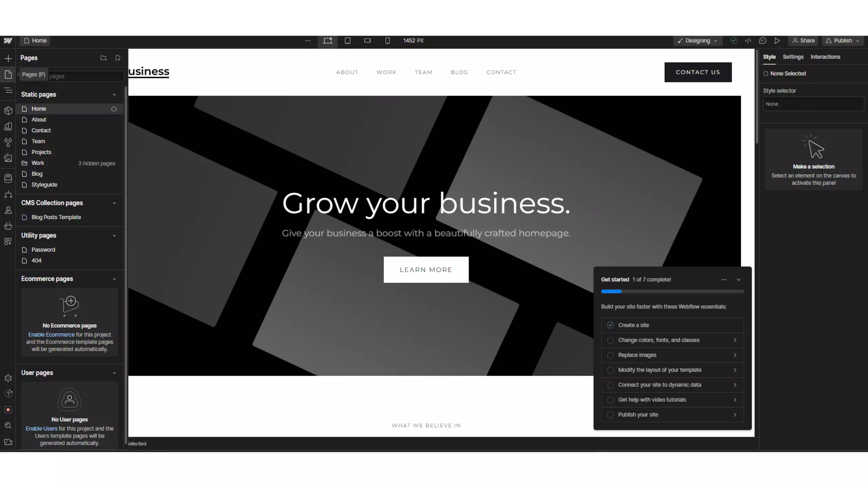Click the Publish button in top toolbar

pos(842,41)
